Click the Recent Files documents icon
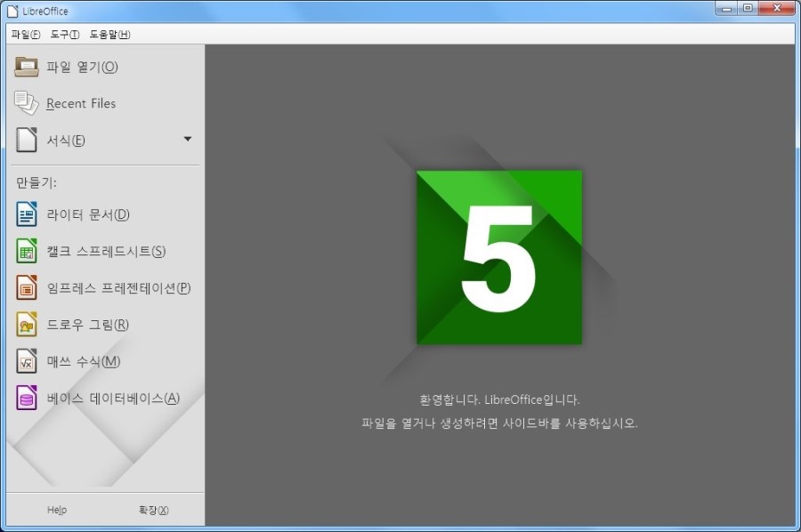The width and height of the screenshot is (801, 532). click(x=27, y=103)
